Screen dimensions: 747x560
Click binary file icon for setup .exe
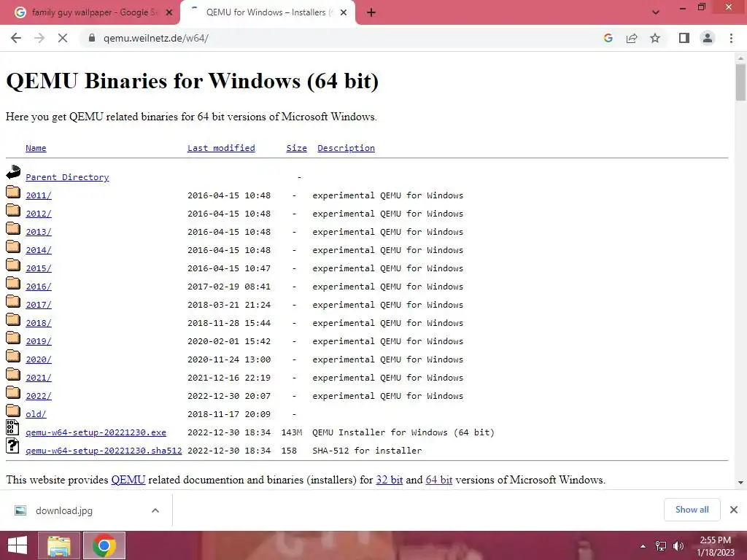(x=12, y=427)
